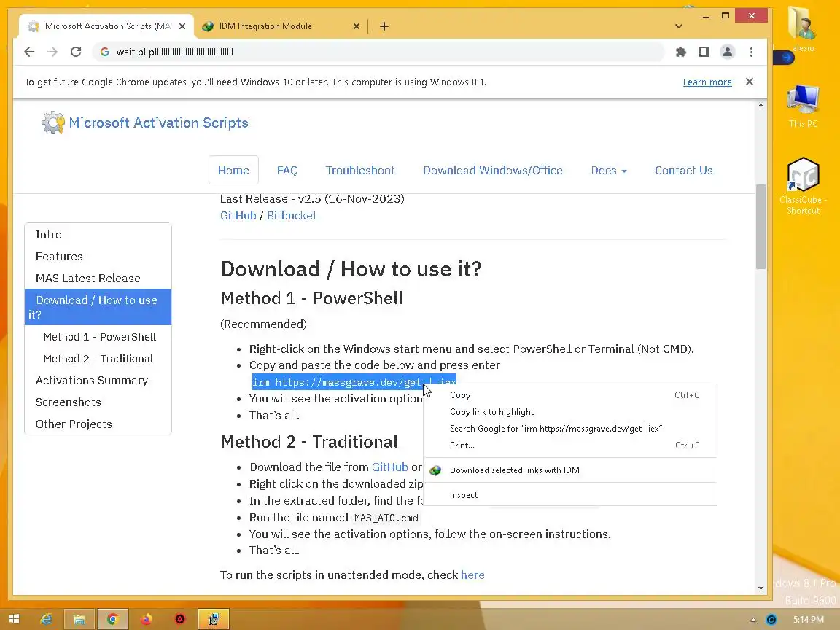
Task: Open the Bitbucket release link
Action: [x=292, y=215]
